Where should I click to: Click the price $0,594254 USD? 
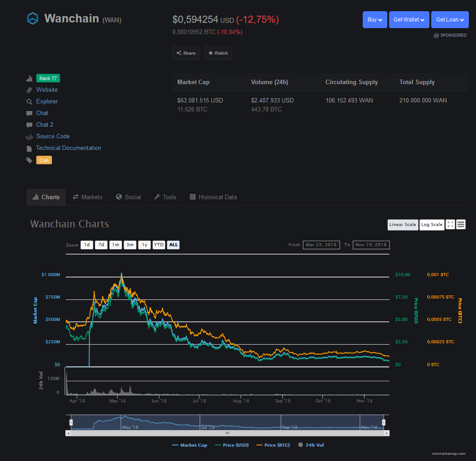tap(203, 20)
